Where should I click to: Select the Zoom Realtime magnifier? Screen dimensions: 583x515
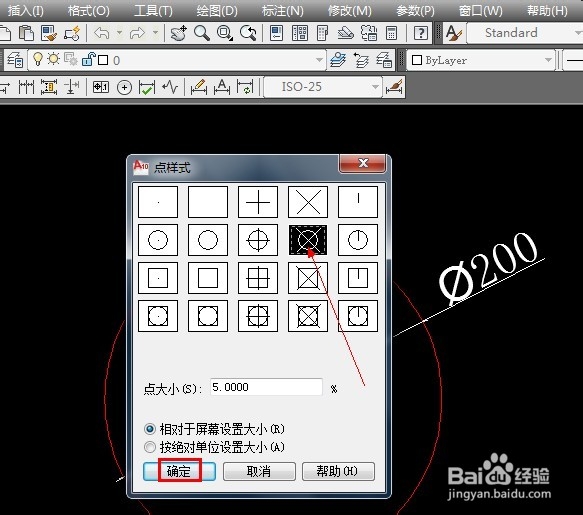point(202,33)
